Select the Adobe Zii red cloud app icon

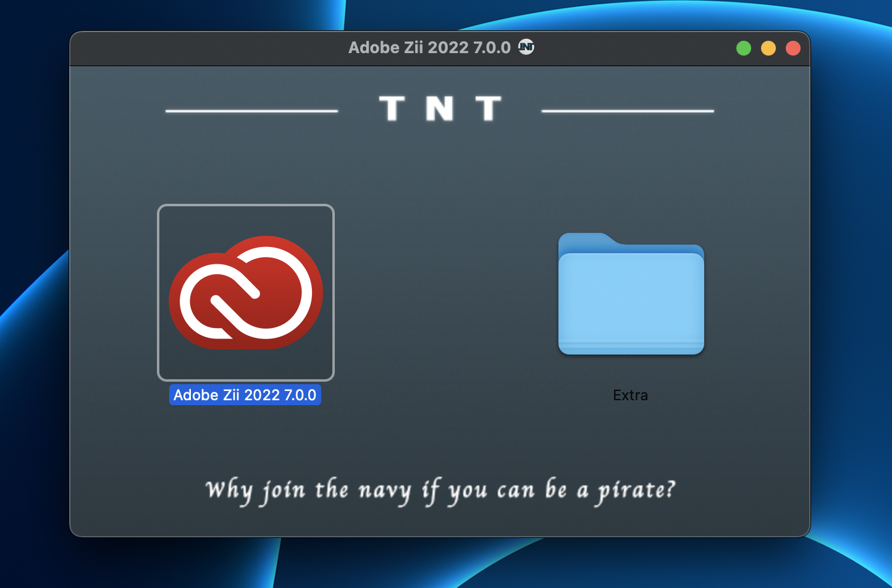point(246,292)
